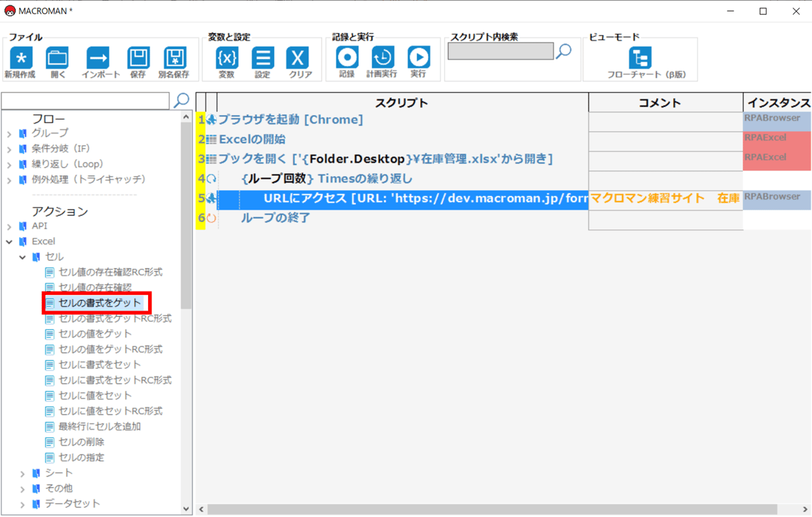Start recording with the 記録 icon
Viewport: 812px width, 517px height.
pyautogui.click(x=347, y=58)
